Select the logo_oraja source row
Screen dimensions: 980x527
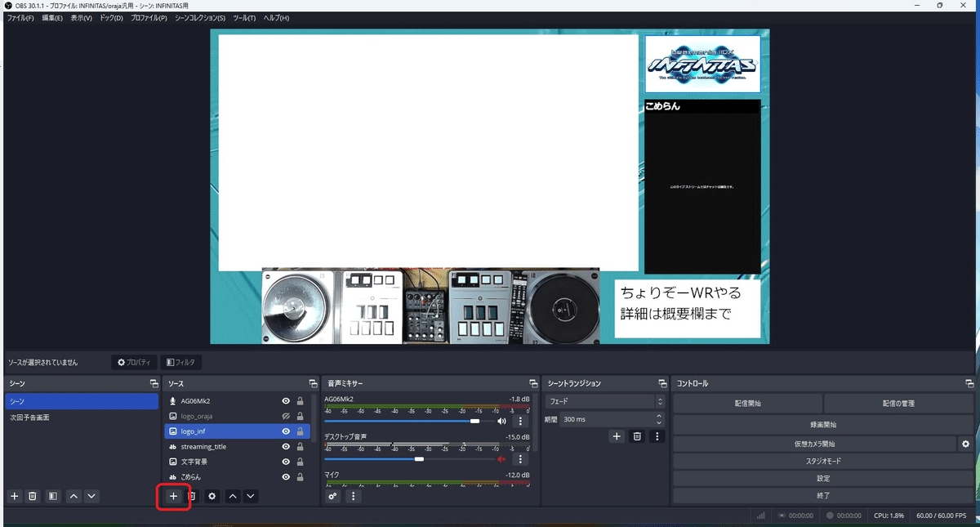pyautogui.click(x=237, y=416)
